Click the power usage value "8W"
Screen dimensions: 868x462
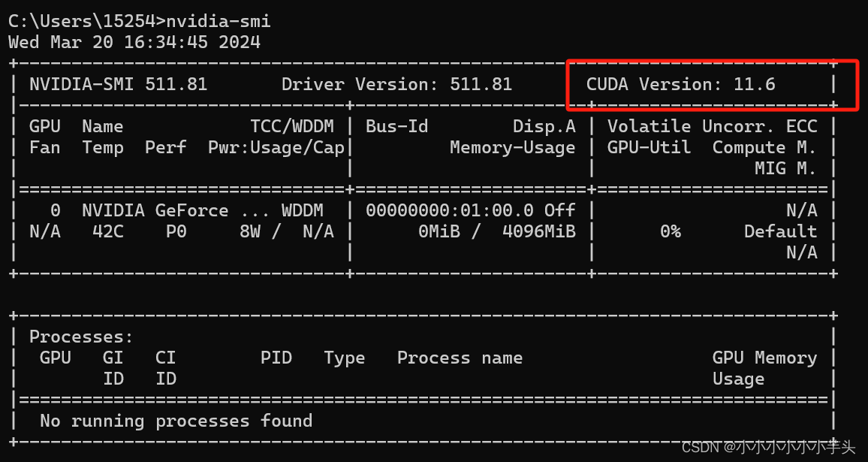(x=249, y=231)
